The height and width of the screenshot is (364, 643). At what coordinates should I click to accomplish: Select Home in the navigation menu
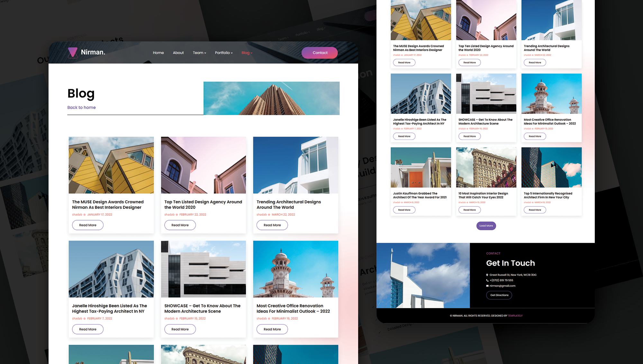158,53
